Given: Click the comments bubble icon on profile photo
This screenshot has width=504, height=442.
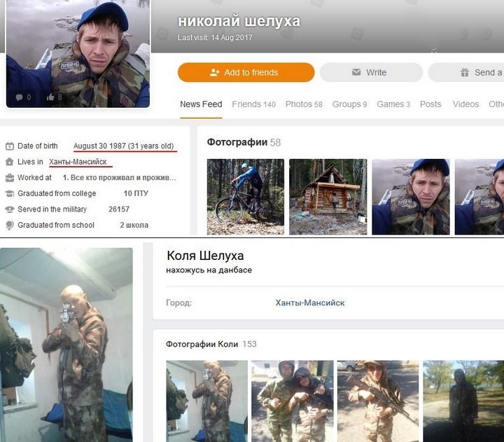Looking at the screenshot, I should tap(20, 97).
